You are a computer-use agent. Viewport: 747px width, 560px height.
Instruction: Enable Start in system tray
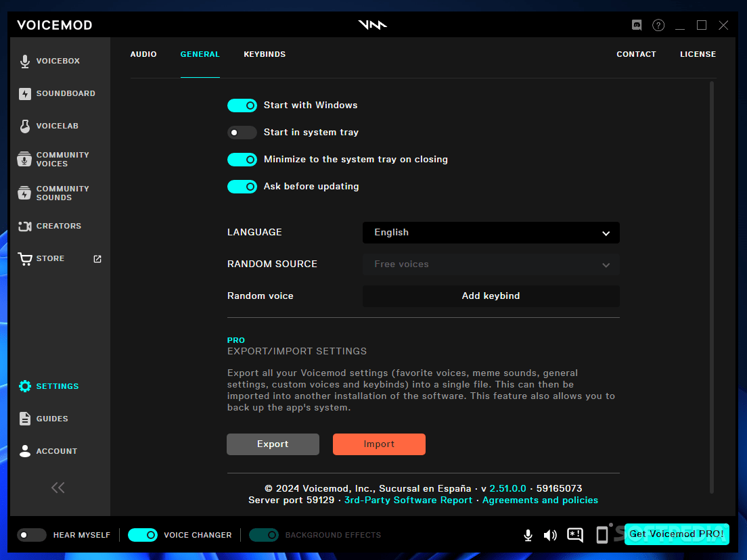(x=242, y=132)
